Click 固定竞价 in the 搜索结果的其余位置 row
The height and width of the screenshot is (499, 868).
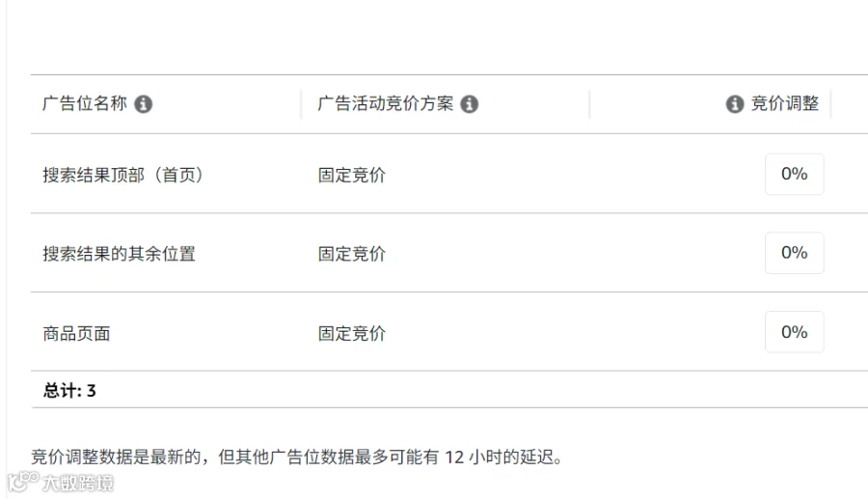(x=351, y=254)
